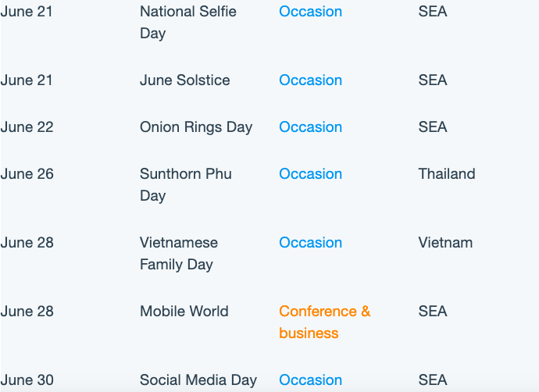Click the Thailand region cell
Screen dimensions: 539x392
point(447,174)
